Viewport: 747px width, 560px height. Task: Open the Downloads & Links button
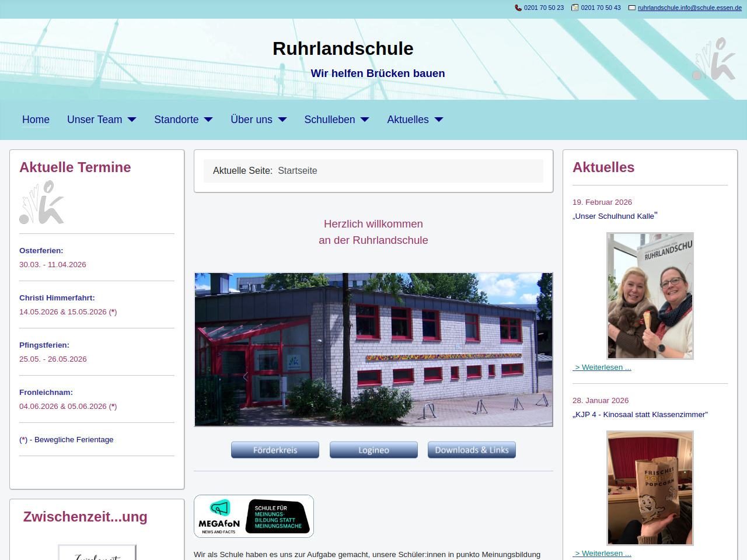pos(472,450)
